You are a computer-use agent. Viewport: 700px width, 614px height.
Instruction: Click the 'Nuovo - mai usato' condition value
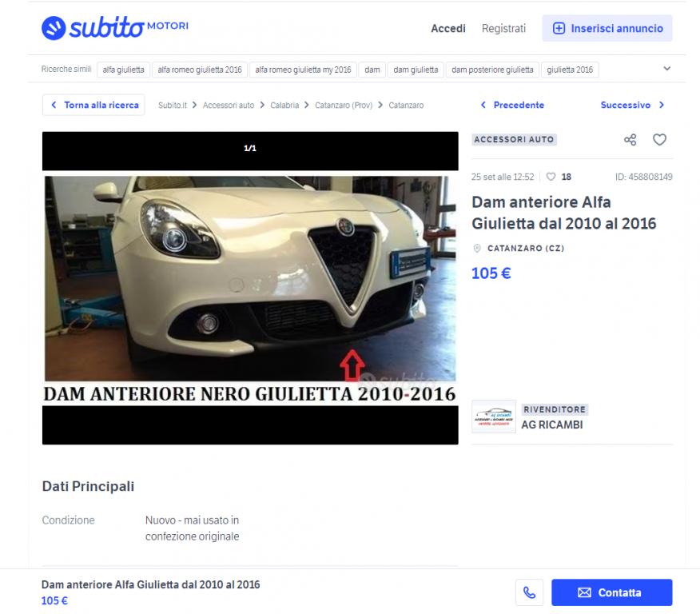[192, 528]
